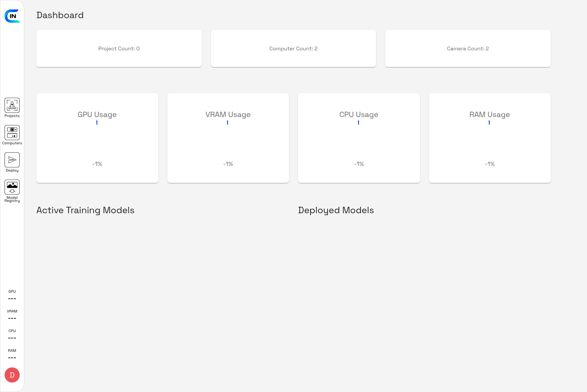Click the GPU readout in the sidebar
587x392 pixels.
pyautogui.click(x=12, y=295)
